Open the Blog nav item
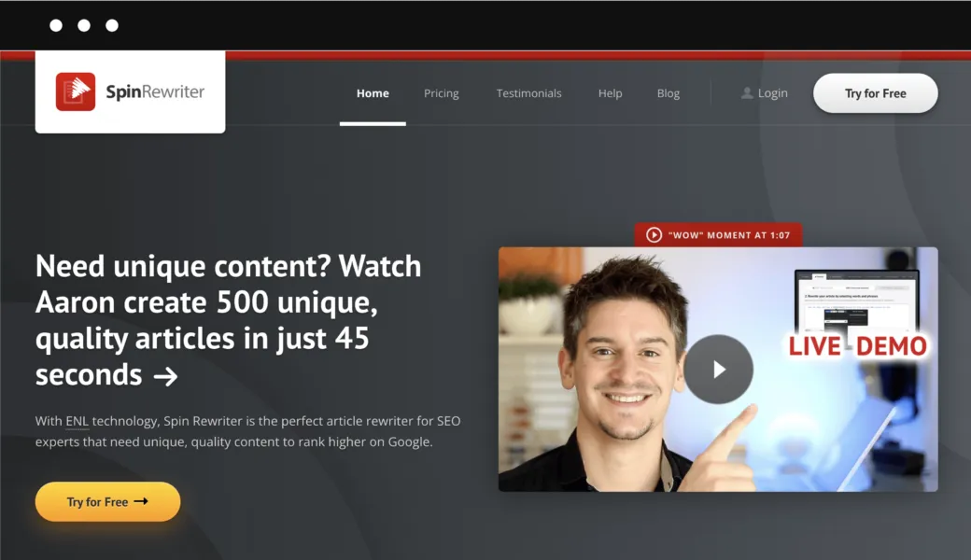 coord(668,93)
